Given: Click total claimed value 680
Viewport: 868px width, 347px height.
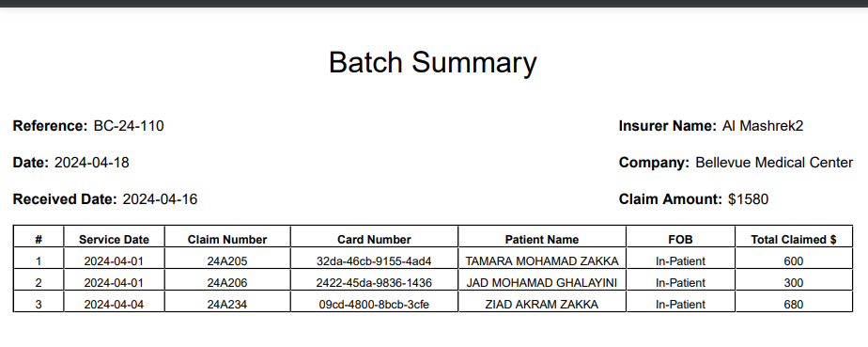Looking at the screenshot, I should pyautogui.click(x=793, y=305).
